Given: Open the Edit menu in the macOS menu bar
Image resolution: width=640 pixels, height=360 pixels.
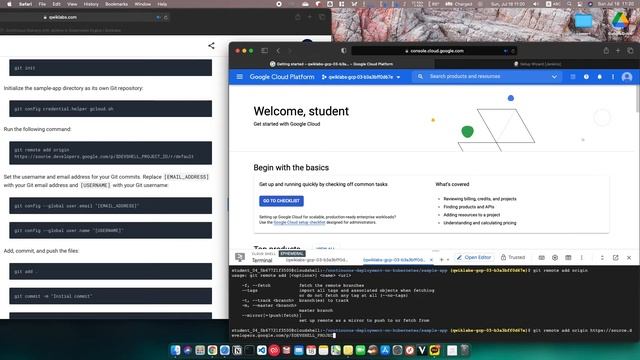Looking at the screenshot, I should tap(56, 4).
